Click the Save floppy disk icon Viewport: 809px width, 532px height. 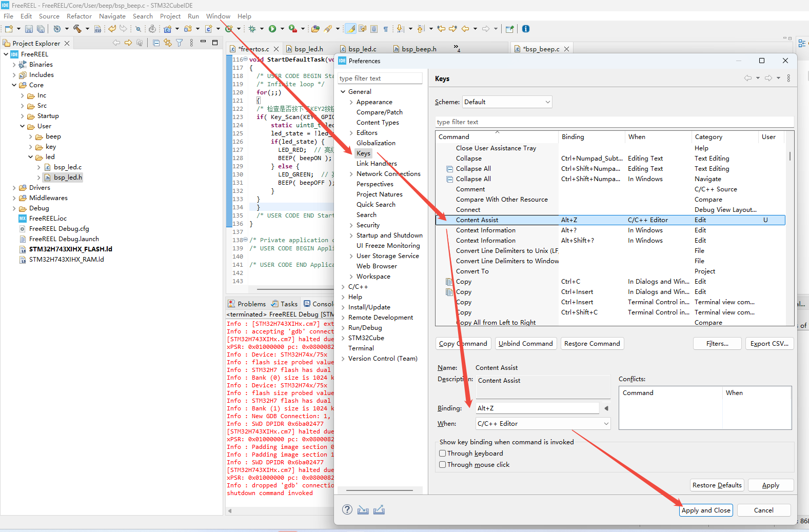tap(29, 29)
